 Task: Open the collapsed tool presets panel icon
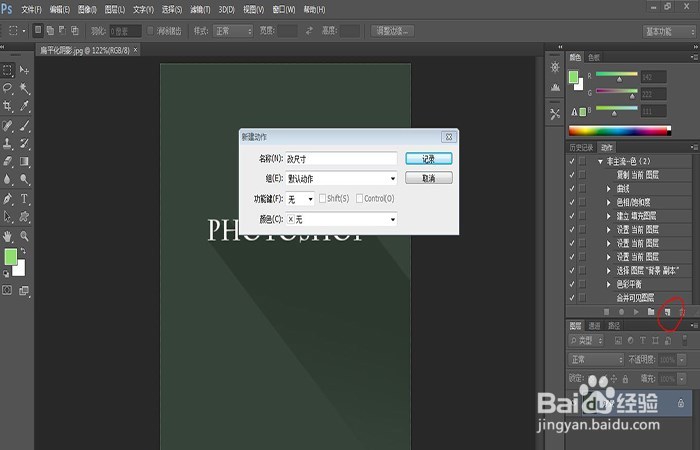tap(555, 114)
